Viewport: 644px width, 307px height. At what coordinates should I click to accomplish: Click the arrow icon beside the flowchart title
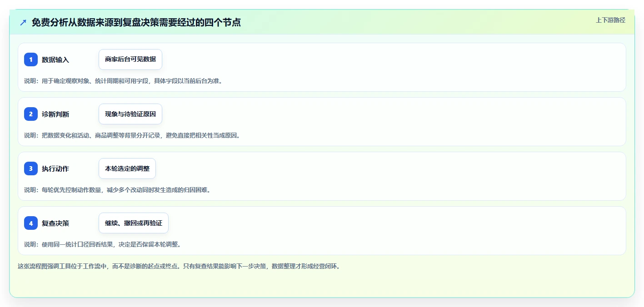pyautogui.click(x=23, y=22)
